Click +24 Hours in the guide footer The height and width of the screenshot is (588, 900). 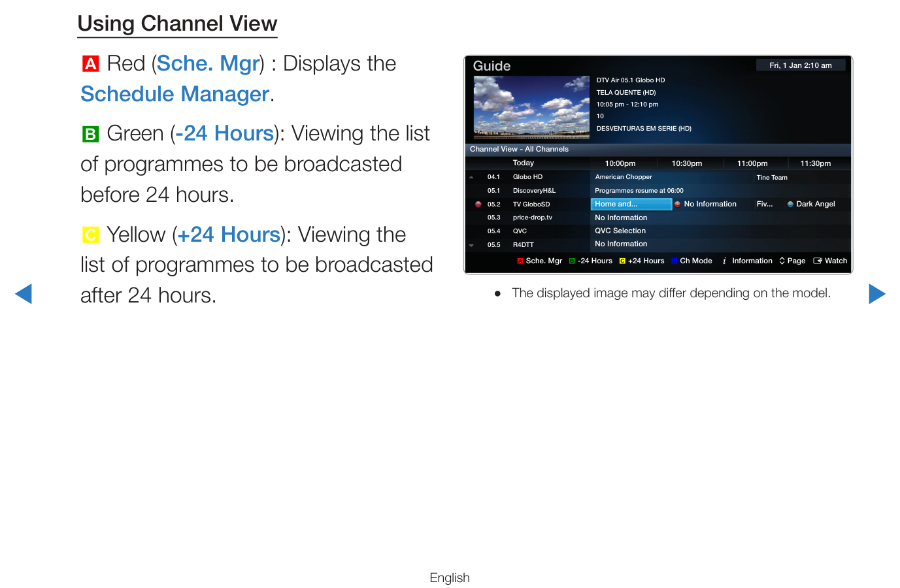point(646,261)
